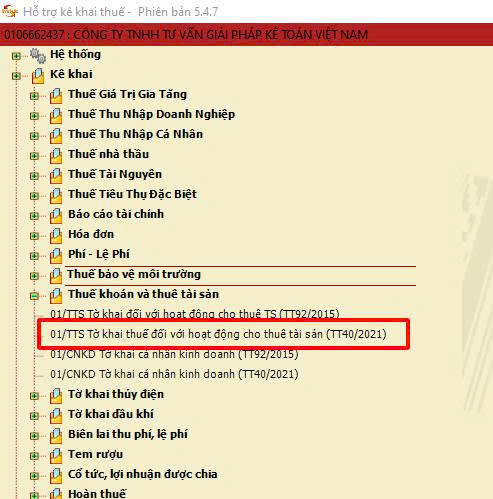Click the Kê khai folder icon

[38, 76]
